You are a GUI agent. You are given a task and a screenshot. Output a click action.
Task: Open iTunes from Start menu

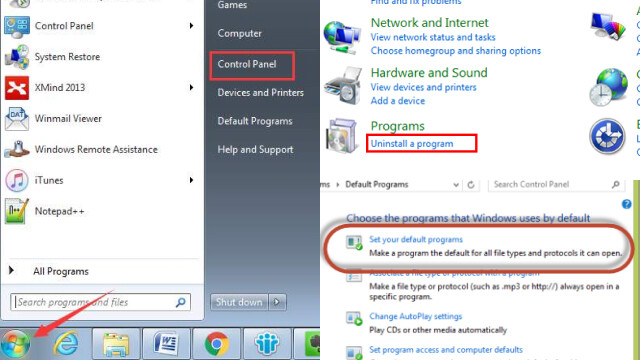point(49,180)
